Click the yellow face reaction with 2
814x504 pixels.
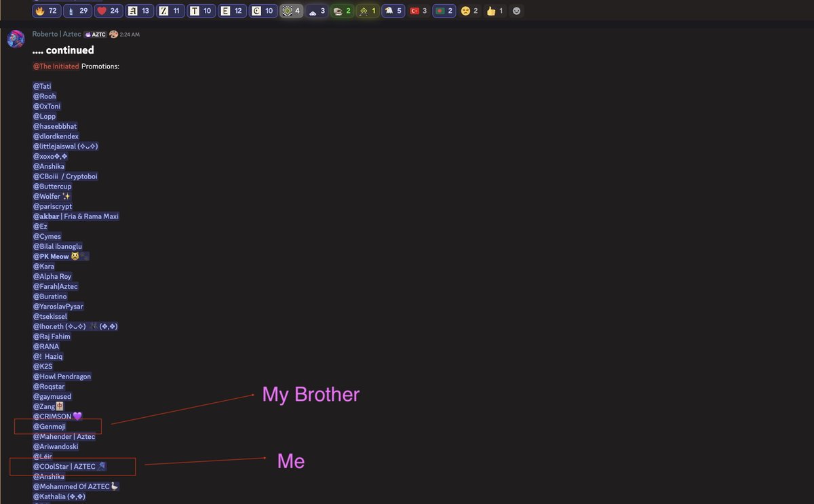coord(469,11)
